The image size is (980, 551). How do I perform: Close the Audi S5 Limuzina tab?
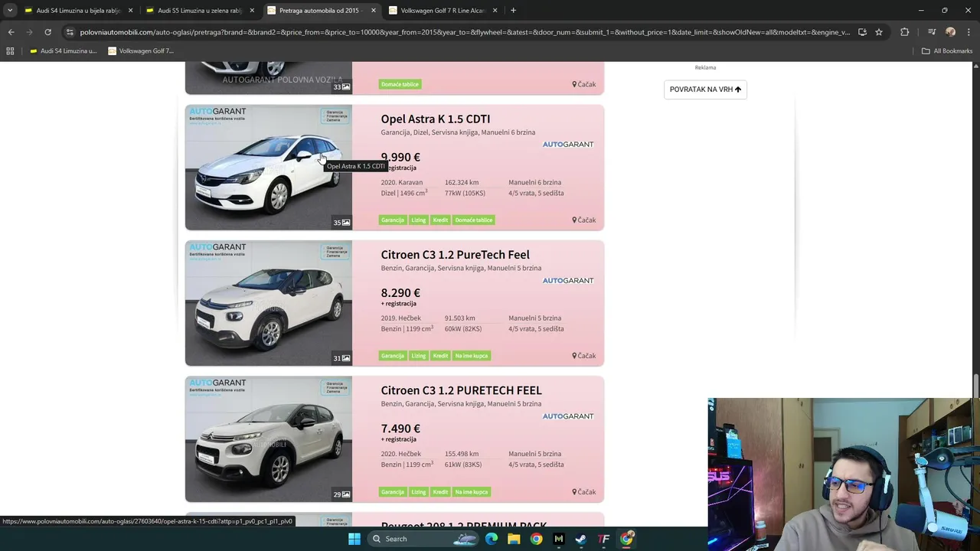pos(252,11)
